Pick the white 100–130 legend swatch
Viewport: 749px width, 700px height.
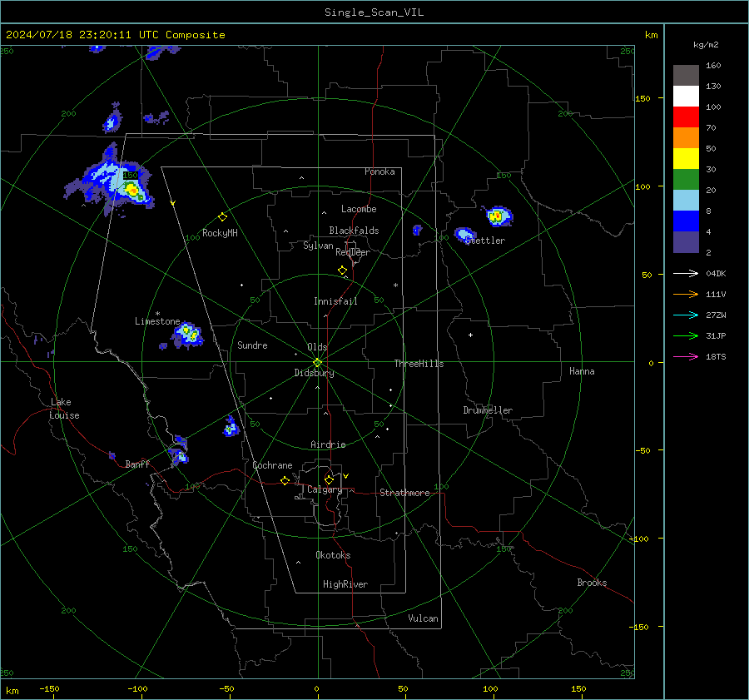(686, 97)
